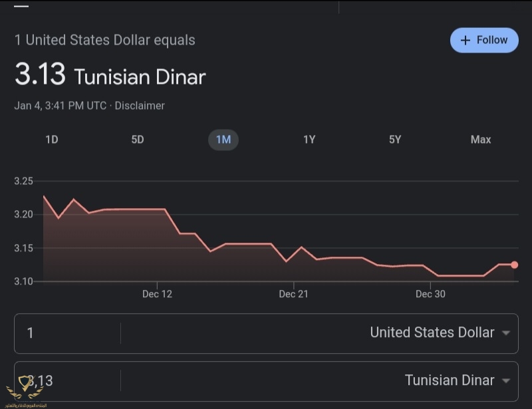This screenshot has height=409, width=532.
Task: Click the 3.25 y-axis label
Action: 23,181
